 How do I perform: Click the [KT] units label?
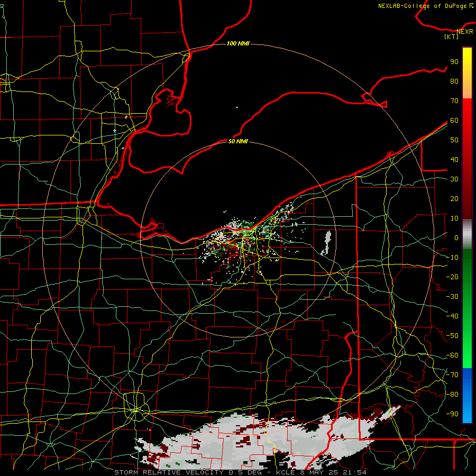tap(452, 36)
